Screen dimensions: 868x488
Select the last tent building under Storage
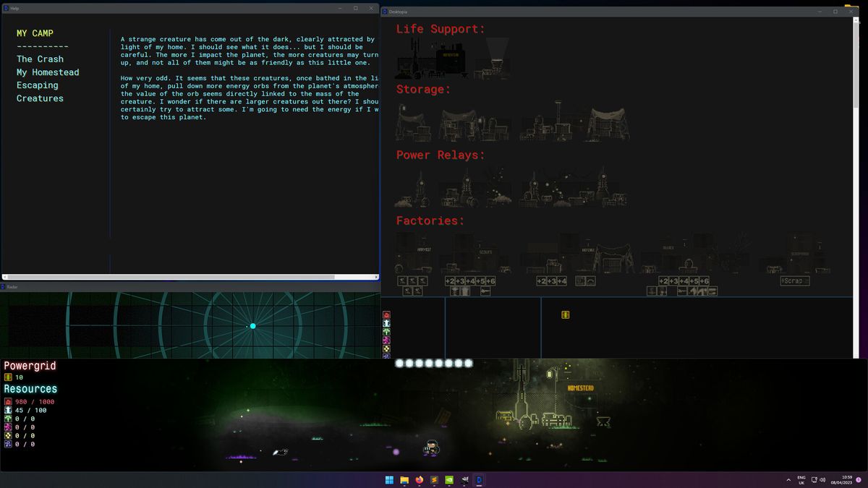[x=608, y=123]
